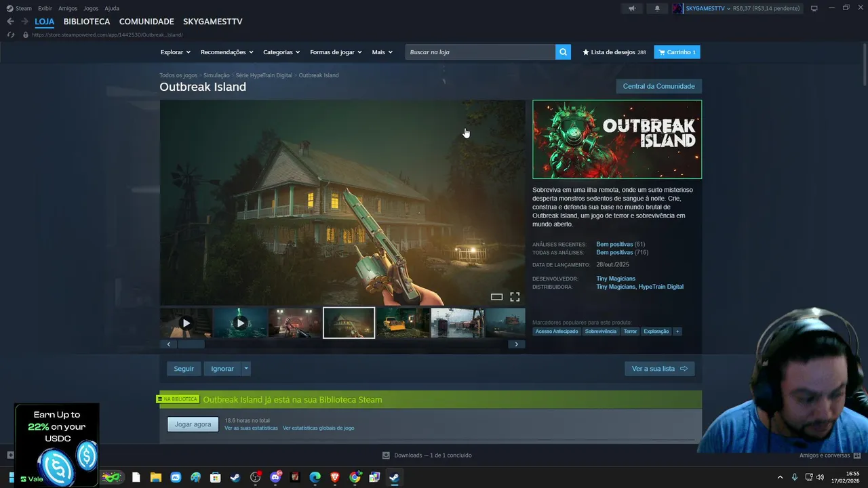
Task: Open the Steam menu
Action: click(19, 8)
